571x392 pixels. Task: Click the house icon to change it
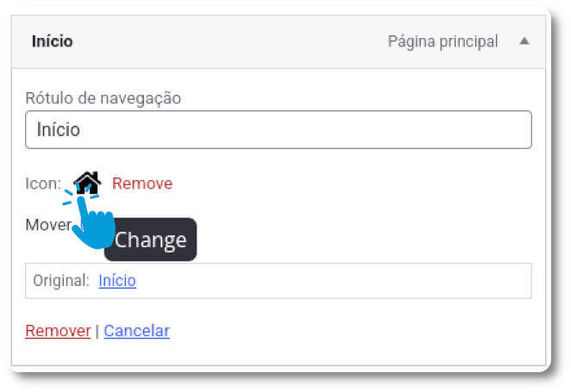tap(87, 183)
